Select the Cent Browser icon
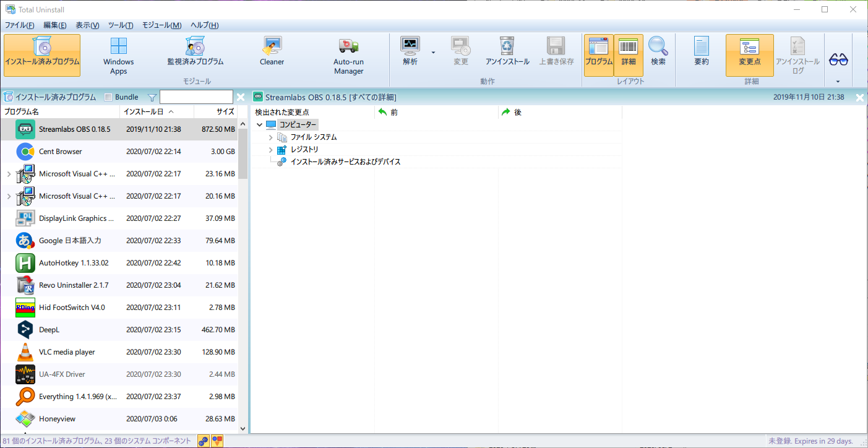This screenshot has height=448, width=868. 25,152
